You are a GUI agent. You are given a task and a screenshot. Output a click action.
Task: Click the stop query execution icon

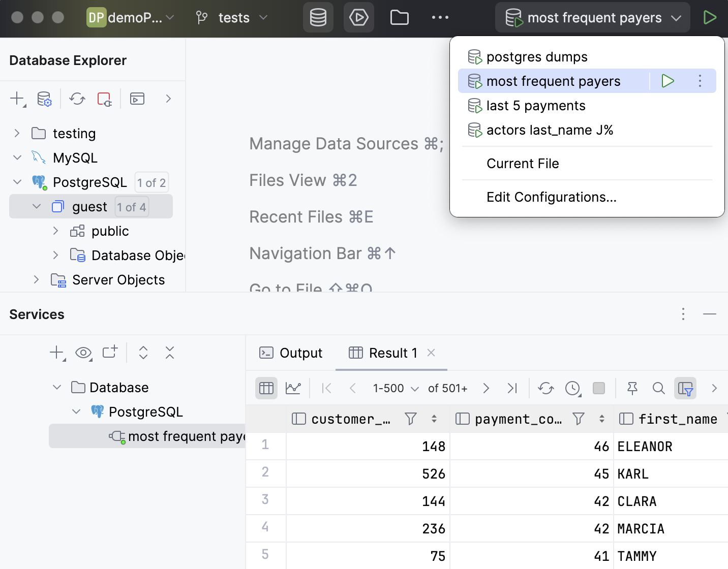point(598,388)
